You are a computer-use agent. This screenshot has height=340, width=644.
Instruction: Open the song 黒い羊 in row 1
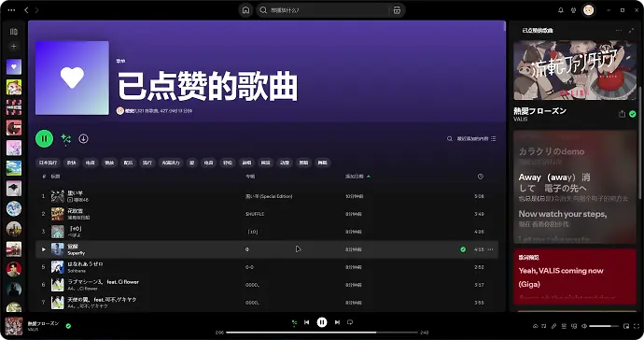pyautogui.click(x=76, y=192)
